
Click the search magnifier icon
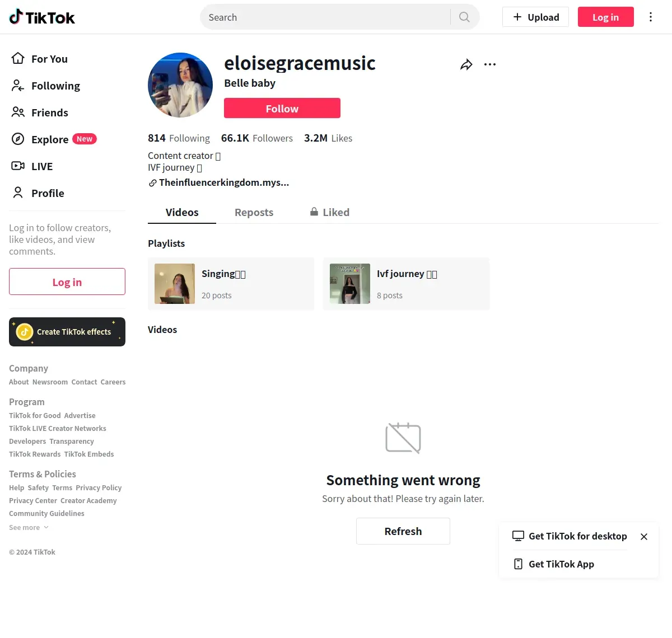[x=464, y=17]
